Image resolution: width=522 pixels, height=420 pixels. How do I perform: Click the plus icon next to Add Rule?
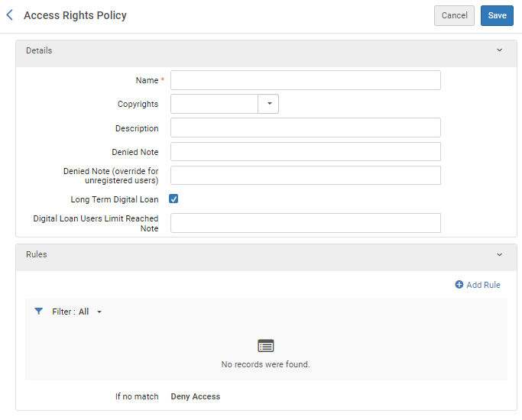tap(459, 285)
